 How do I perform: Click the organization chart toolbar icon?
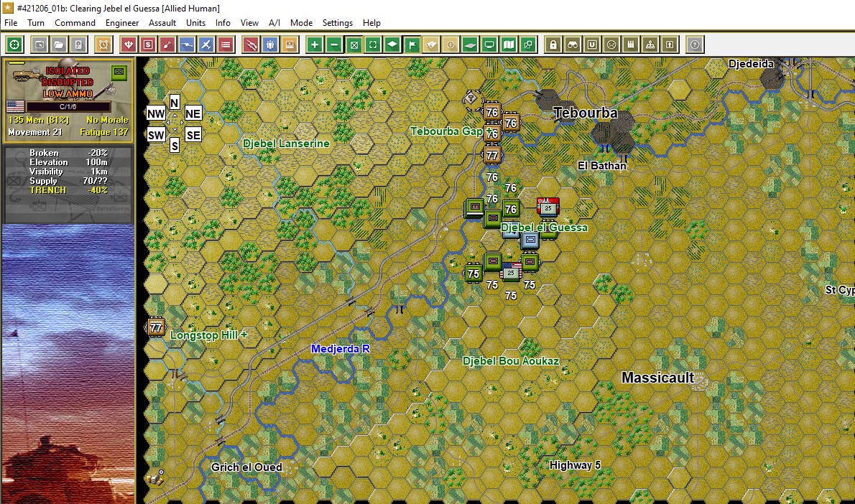point(650,45)
